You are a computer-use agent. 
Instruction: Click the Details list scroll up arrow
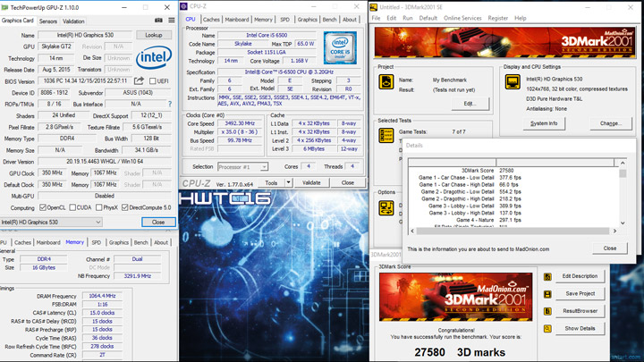point(623,163)
